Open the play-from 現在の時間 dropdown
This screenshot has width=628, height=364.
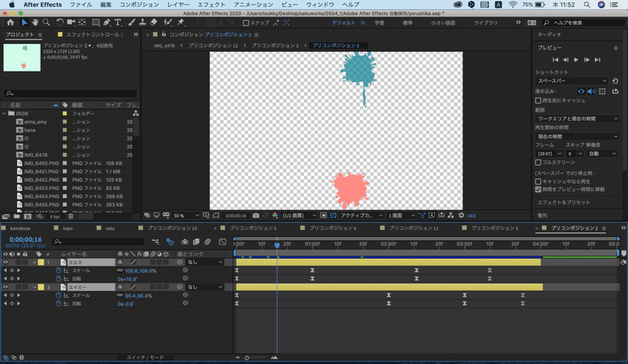click(577, 136)
